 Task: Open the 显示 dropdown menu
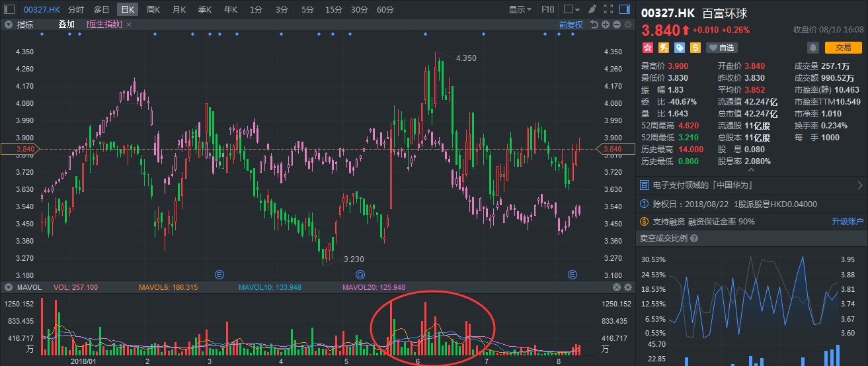520,9
